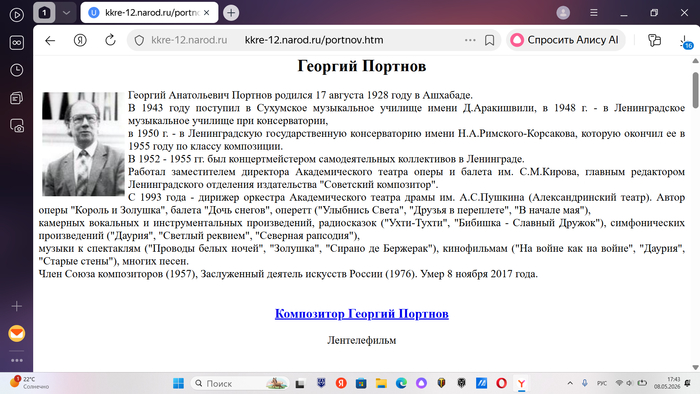
Task: Open browsing history clock in sidebar
Action: pyautogui.click(x=17, y=70)
